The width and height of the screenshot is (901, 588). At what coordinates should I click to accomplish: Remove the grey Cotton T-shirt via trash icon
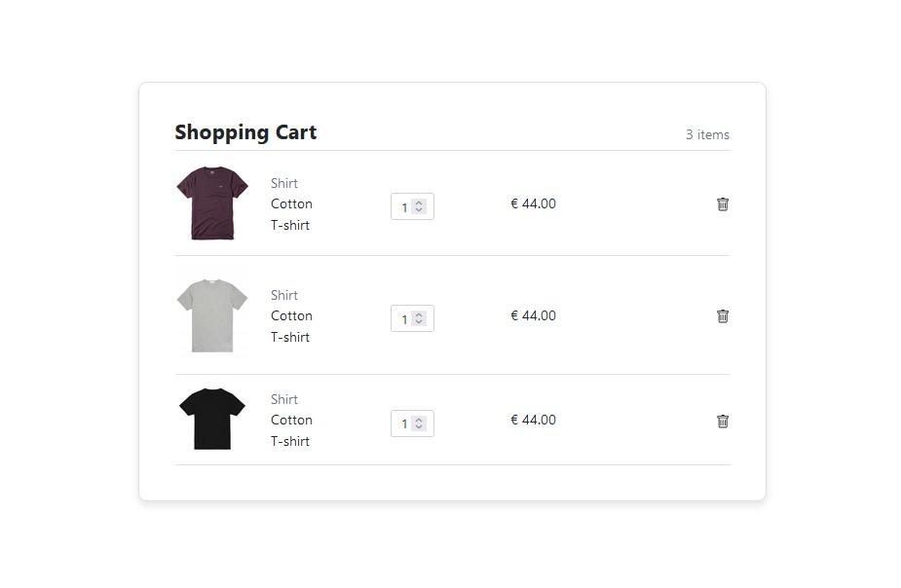pos(723,316)
